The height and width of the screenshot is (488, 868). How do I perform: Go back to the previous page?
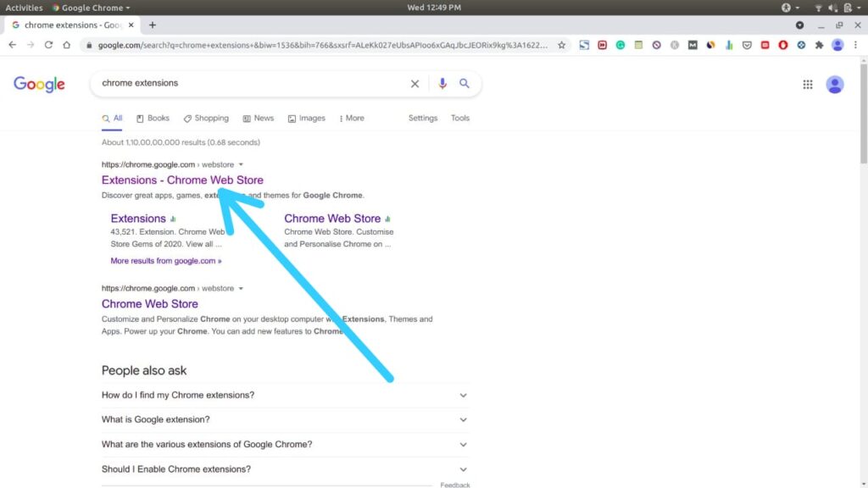[x=12, y=45]
